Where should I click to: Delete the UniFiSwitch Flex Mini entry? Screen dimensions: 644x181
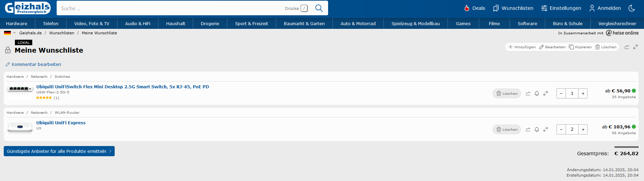(507, 93)
